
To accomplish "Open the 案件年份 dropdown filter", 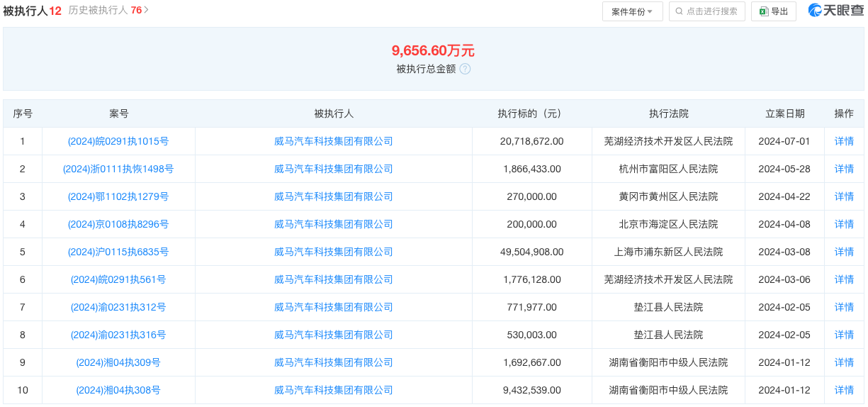I will [x=632, y=11].
